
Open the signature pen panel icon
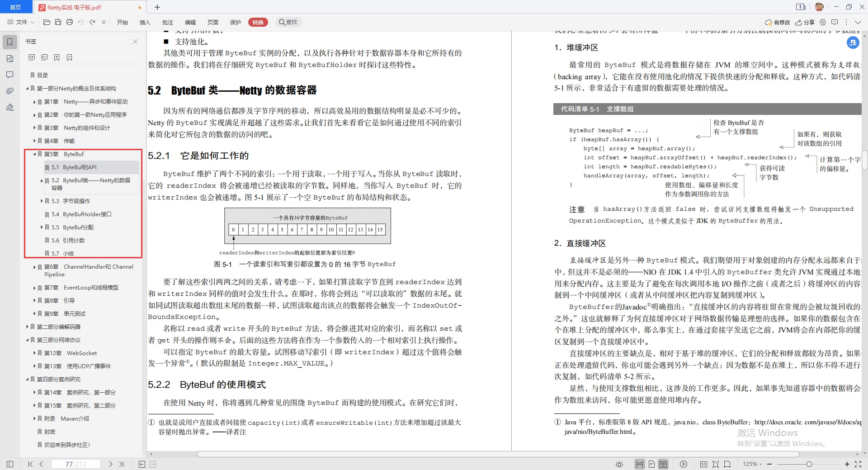point(9,107)
